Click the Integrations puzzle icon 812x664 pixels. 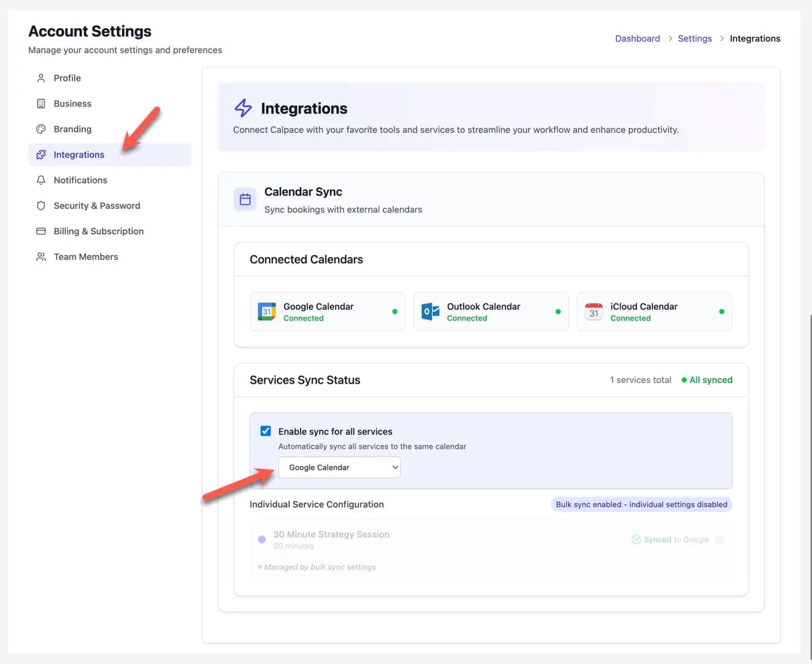click(x=41, y=155)
